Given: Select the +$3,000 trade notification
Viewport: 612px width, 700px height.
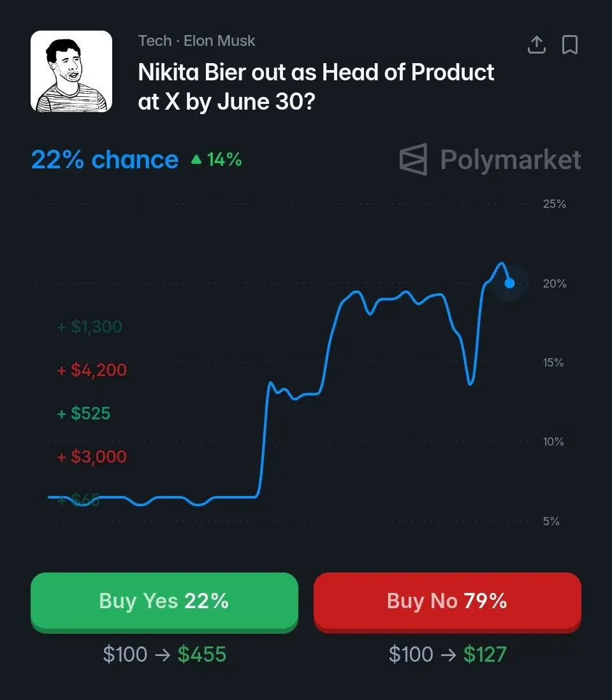Looking at the screenshot, I should tap(92, 456).
